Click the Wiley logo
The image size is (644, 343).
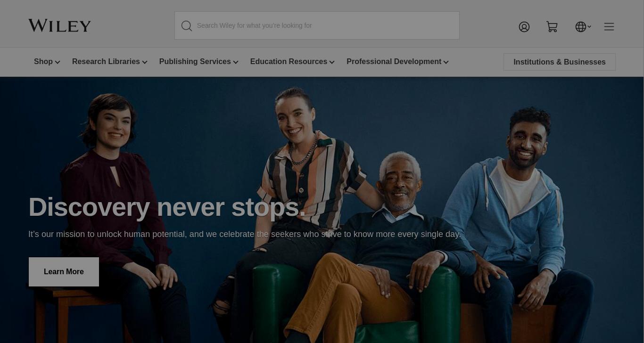pos(59,25)
